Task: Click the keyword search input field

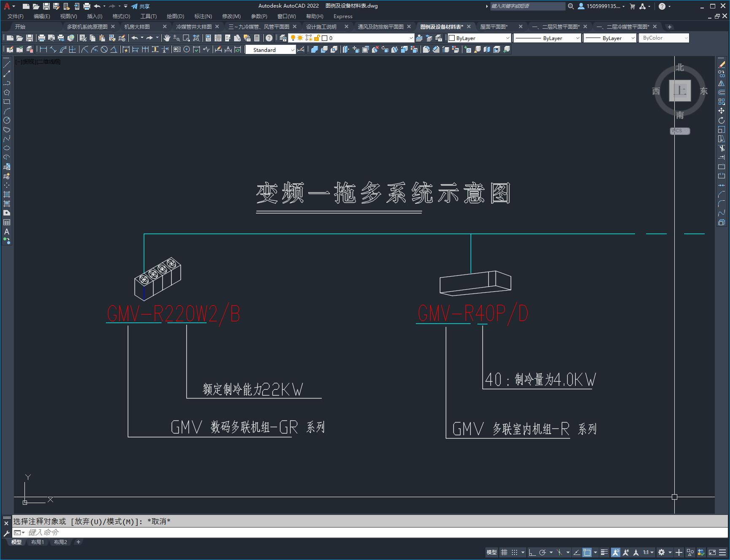Action: (x=527, y=6)
